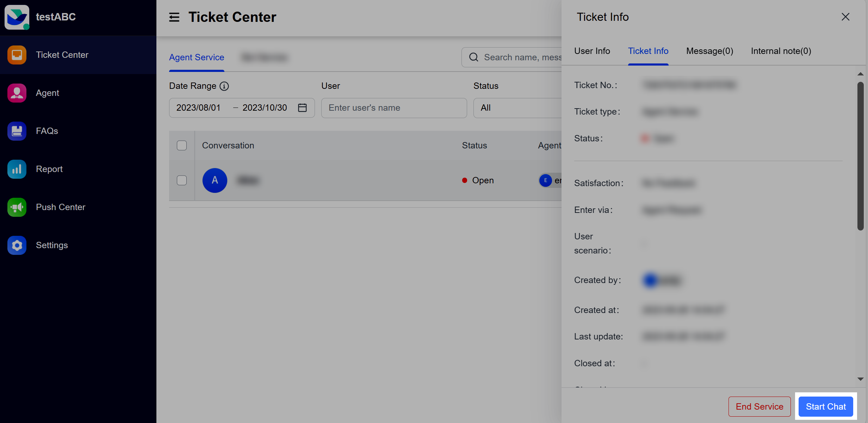
Task: Click the End Service button
Action: tap(759, 406)
